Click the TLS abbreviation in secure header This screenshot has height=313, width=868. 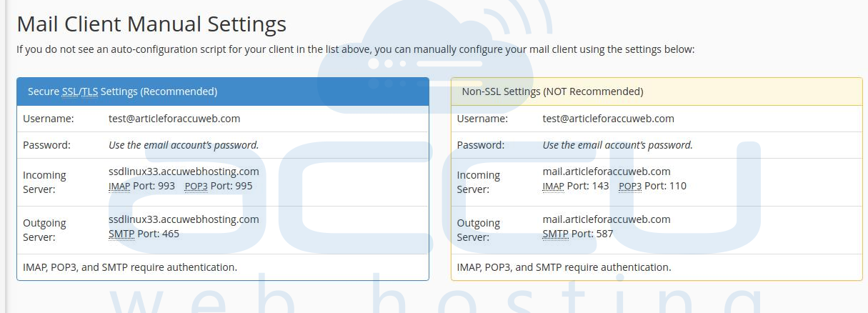(x=89, y=91)
